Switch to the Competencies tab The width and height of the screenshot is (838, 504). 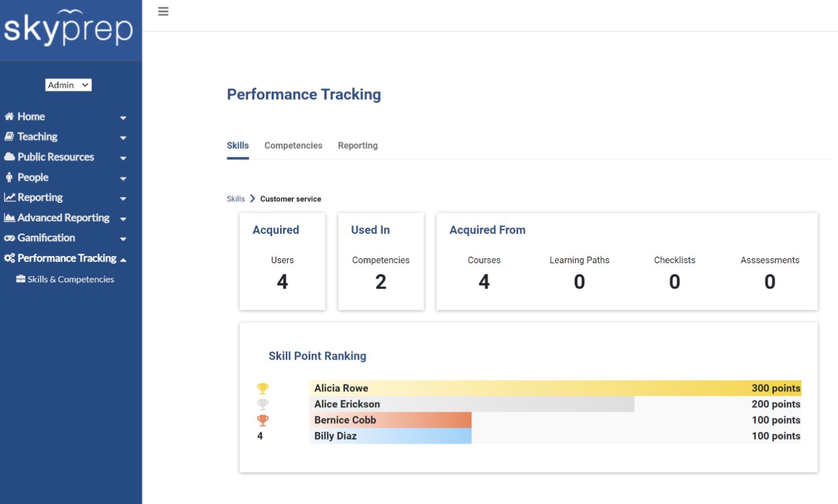(x=293, y=146)
